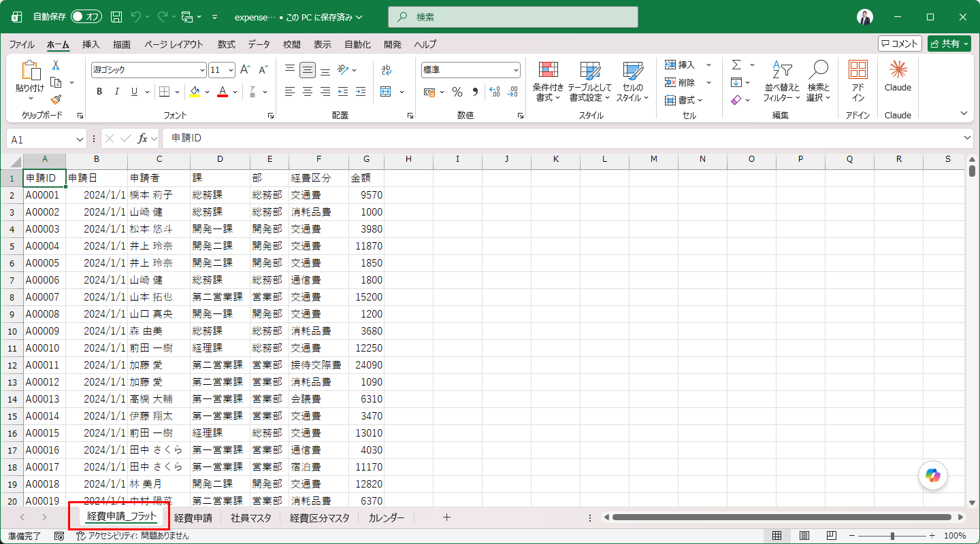The width and height of the screenshot is (980, 544).
Task: Expand the formula bar
Action: point(968,138)
